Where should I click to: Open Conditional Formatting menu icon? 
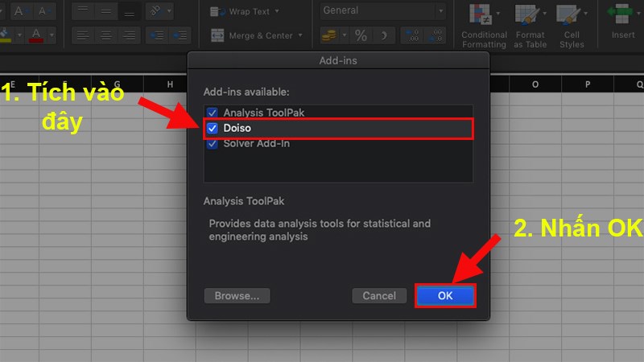point(481,14)
